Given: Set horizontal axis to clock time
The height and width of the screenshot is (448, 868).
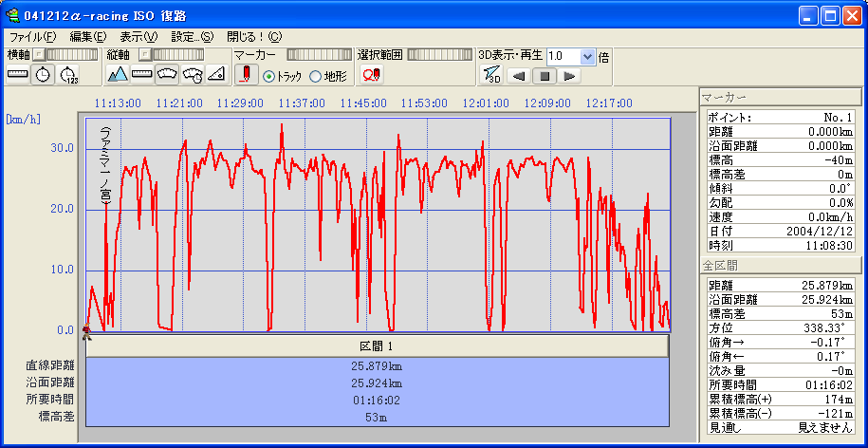Looking at the screenshot, I should click(43, 74).
